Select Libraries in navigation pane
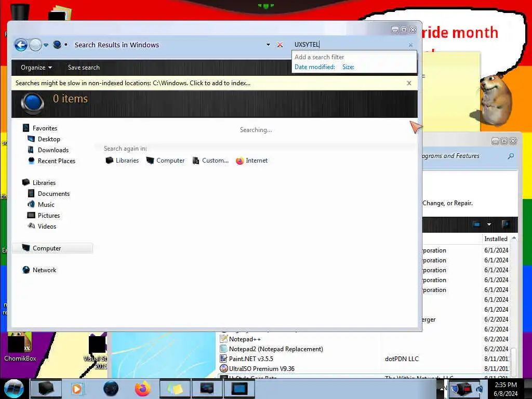 point(44,182)
